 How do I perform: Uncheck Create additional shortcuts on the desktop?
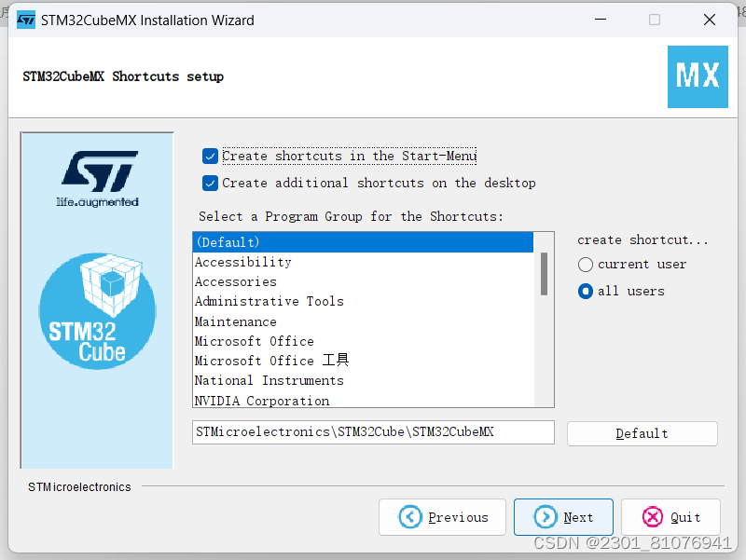[210, 183]
